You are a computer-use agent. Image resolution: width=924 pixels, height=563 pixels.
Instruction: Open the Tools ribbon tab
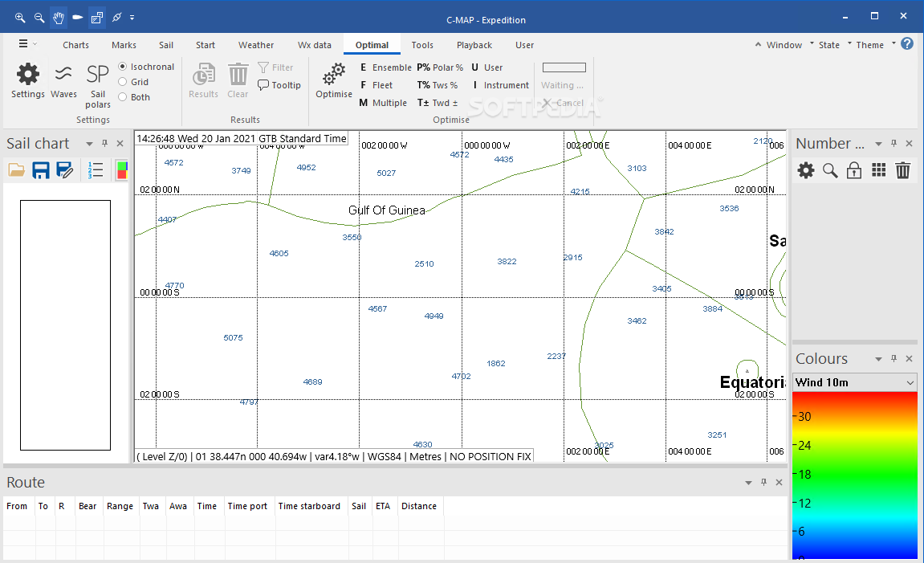tap(422, 45)
